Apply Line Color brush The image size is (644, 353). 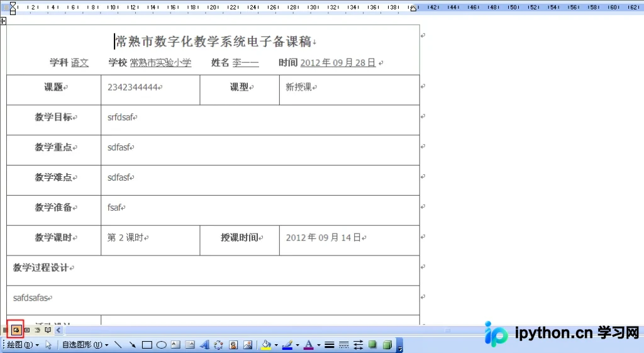287,345
